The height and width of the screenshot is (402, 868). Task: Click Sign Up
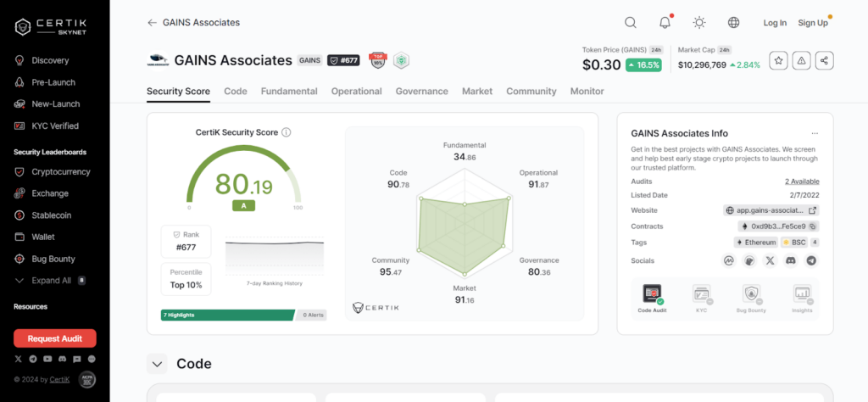point(813,23)
